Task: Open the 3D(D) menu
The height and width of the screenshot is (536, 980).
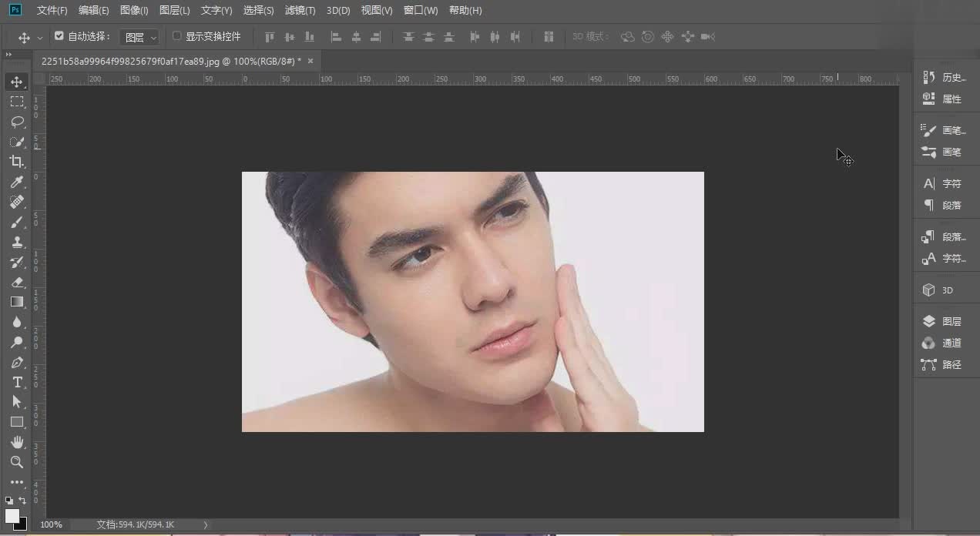Action: tap(338, 11)
